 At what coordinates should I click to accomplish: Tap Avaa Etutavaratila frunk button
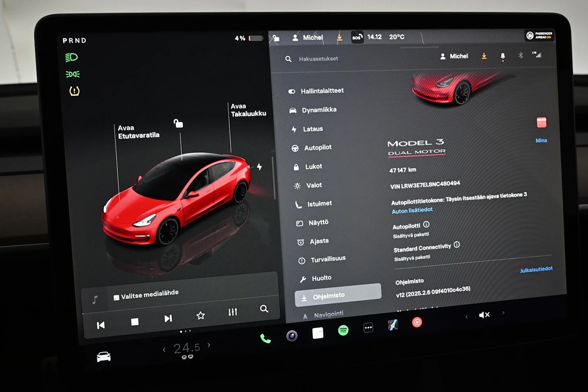click(138, 131)
